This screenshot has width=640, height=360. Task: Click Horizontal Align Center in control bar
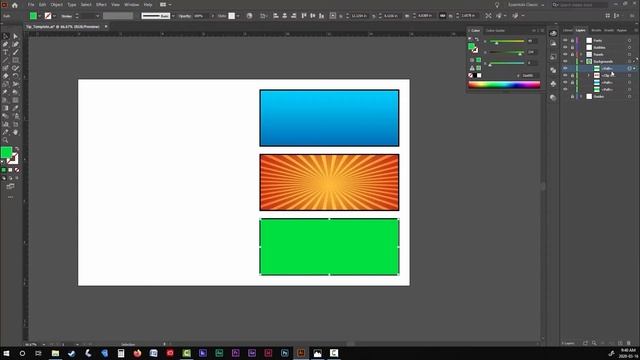point(284,16)
